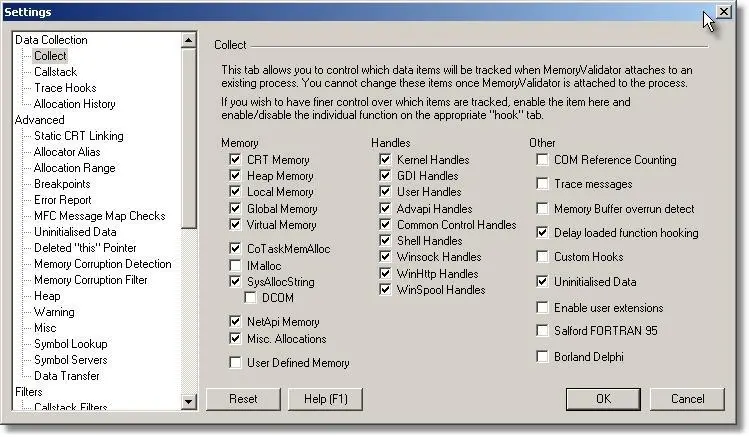Close the Settings window
749x437 pixels.
point(724,11)
